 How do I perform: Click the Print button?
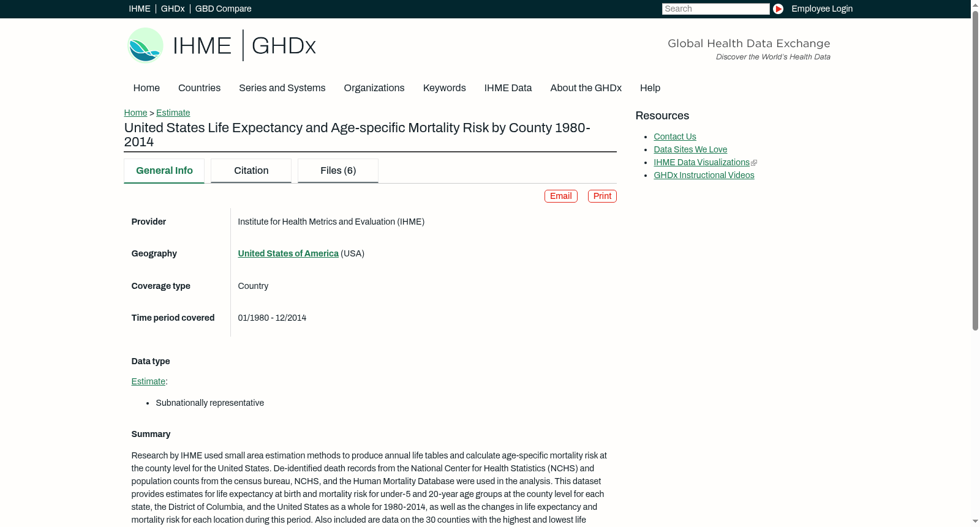pyautogui.click(x=602, y=196)
